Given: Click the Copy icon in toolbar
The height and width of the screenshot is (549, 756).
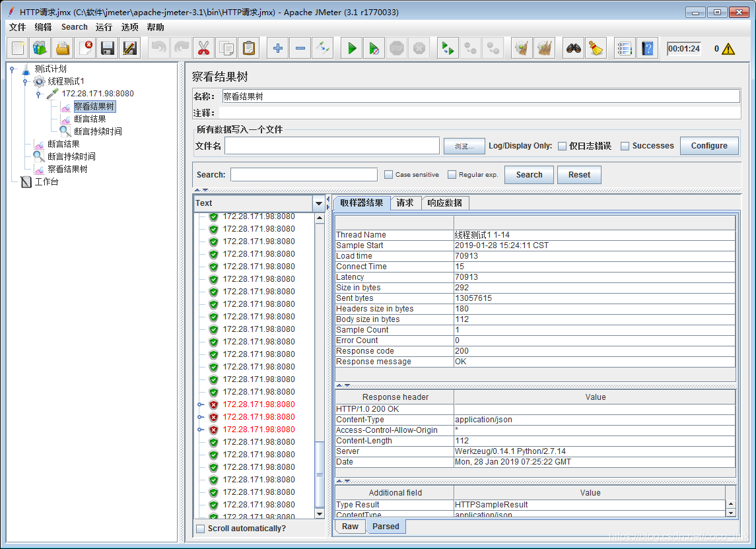Looking at the screenshot, I should (x=226, y=48).
